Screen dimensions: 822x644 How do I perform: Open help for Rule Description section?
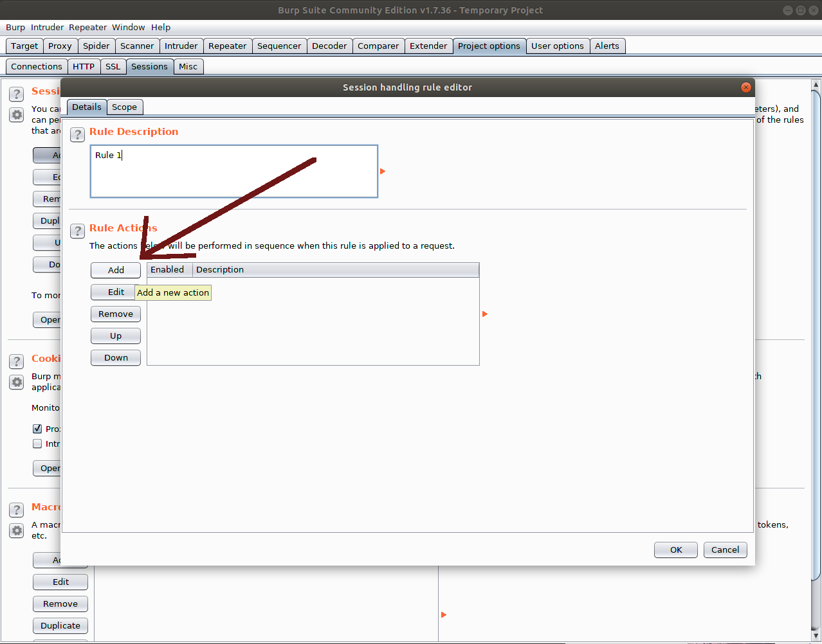77,134
